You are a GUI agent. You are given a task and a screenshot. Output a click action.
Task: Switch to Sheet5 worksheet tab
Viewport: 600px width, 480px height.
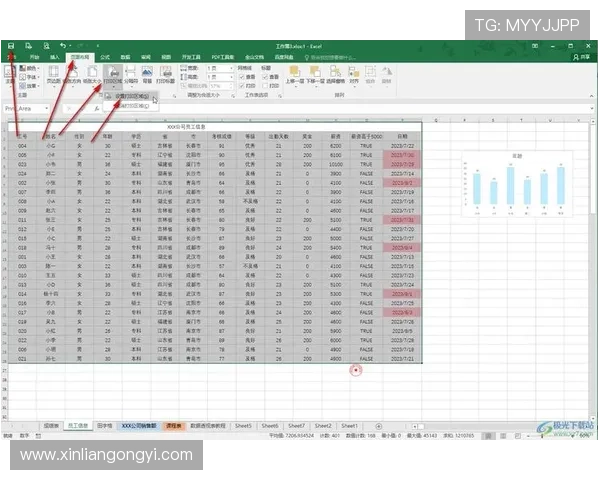click(243, 425)
